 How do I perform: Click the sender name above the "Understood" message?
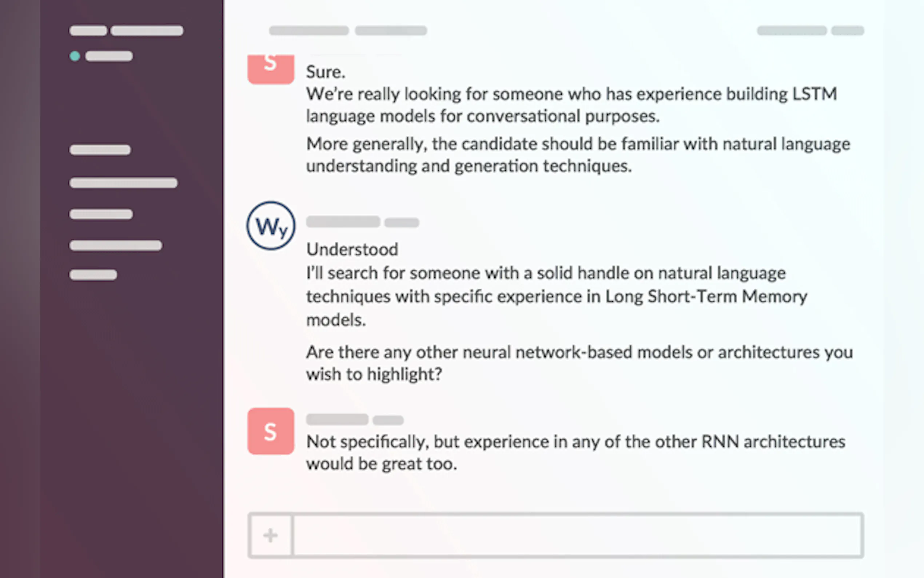pos(343,222)
